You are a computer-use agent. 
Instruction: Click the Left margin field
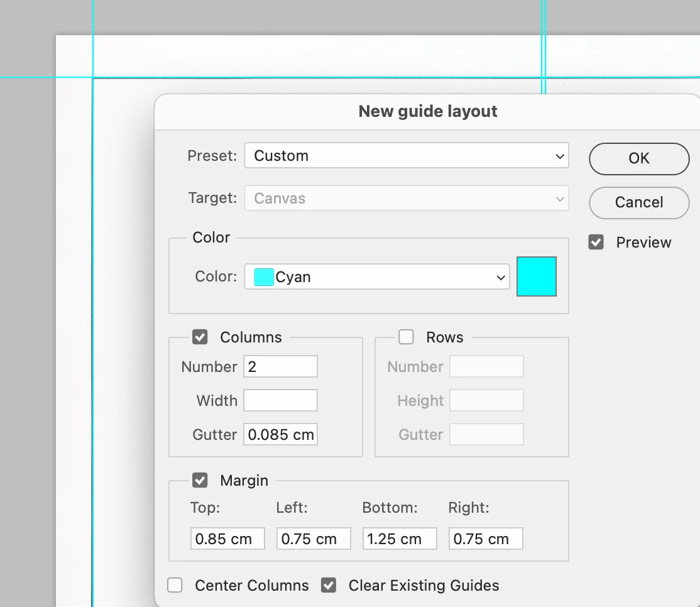coord(314,539)
